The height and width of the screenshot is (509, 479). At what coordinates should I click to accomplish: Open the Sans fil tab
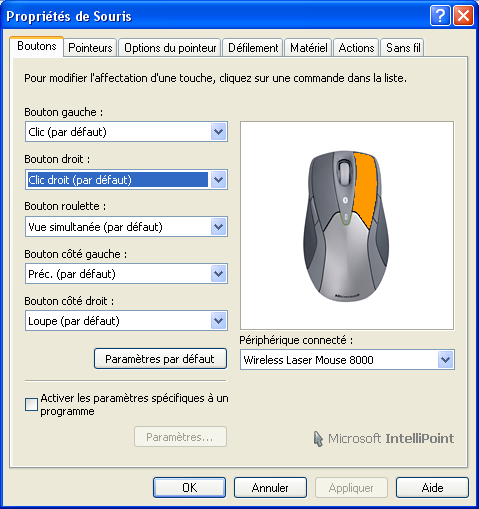point(403,48)
